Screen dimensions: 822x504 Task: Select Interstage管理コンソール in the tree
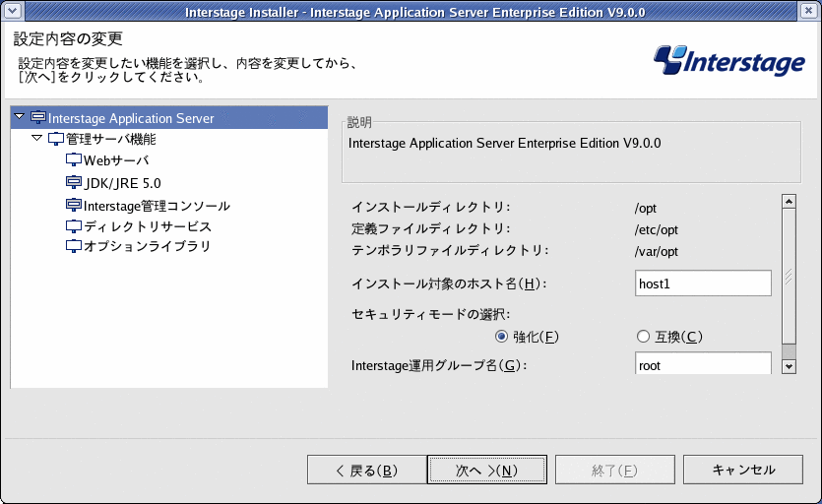157,206
